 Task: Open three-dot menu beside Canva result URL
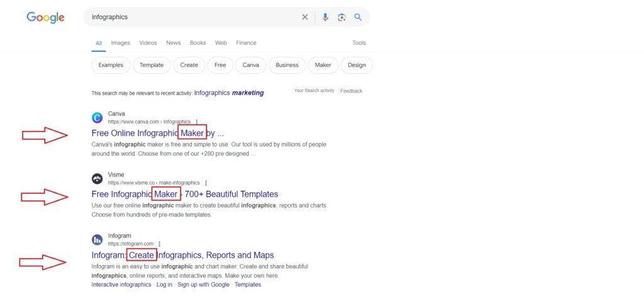pos(197,122)
